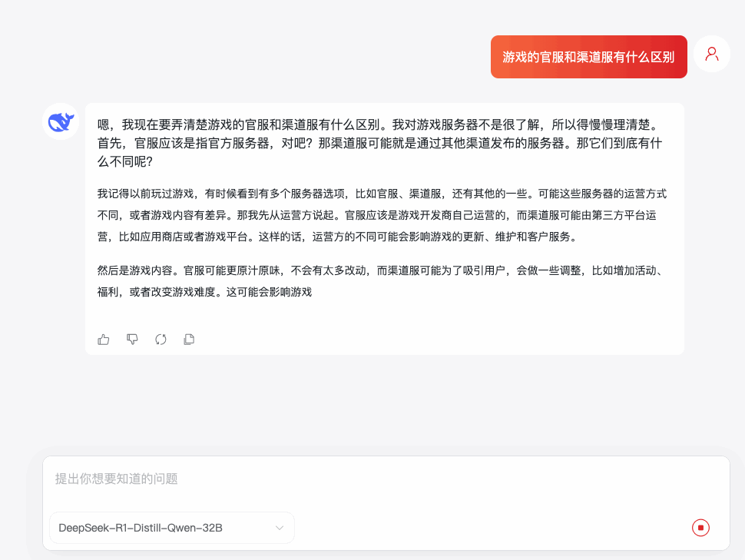This screenshot has width=745, height=560.
Task: Copy the response using copy icon
Action: pyautogui.click(x=189, y=340)
